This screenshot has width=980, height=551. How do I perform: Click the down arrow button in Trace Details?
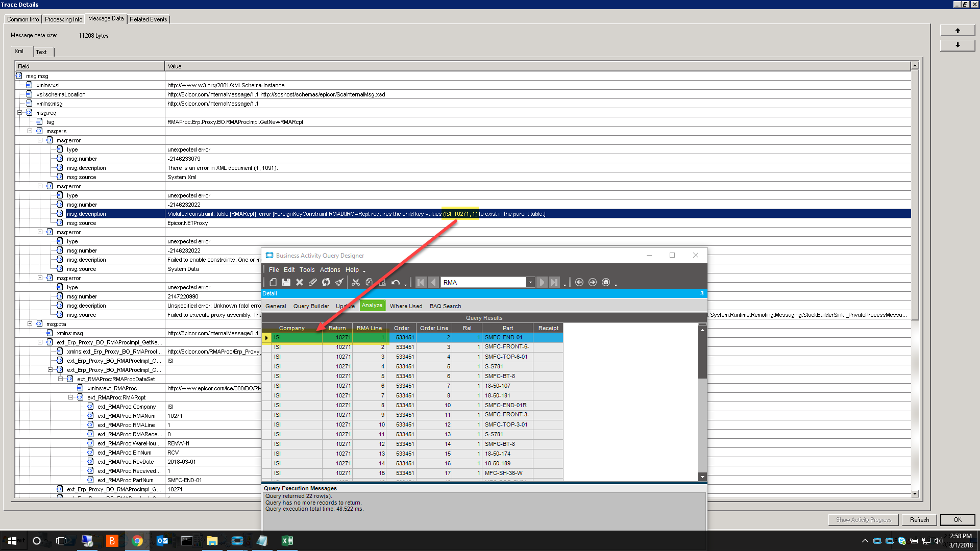point(958,45)
